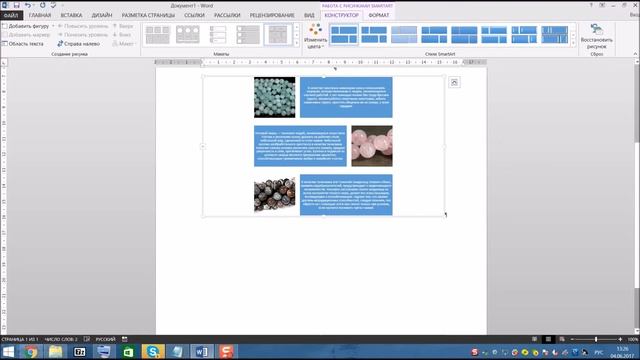
Task: Apply the fourth SmartArt style
Action: pyautogui.click(x=434, y=34)
